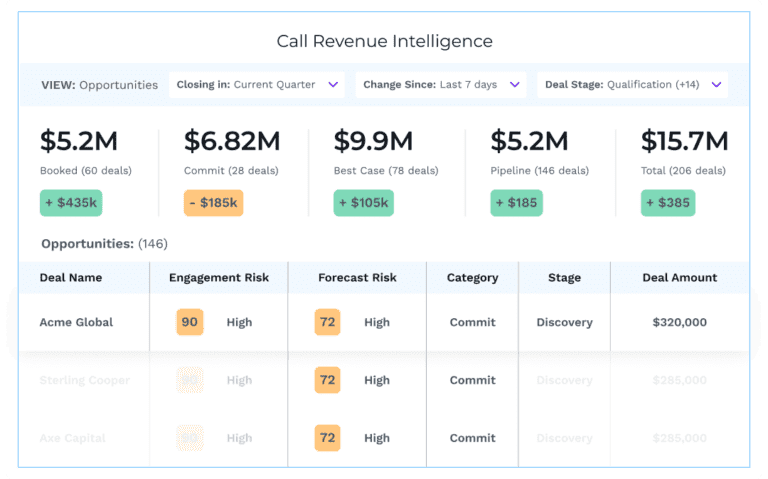The width and height of the screenshot is (768, 479).
Task: Click Acme Global engagement risk score 90
Action: pos(189,322)
